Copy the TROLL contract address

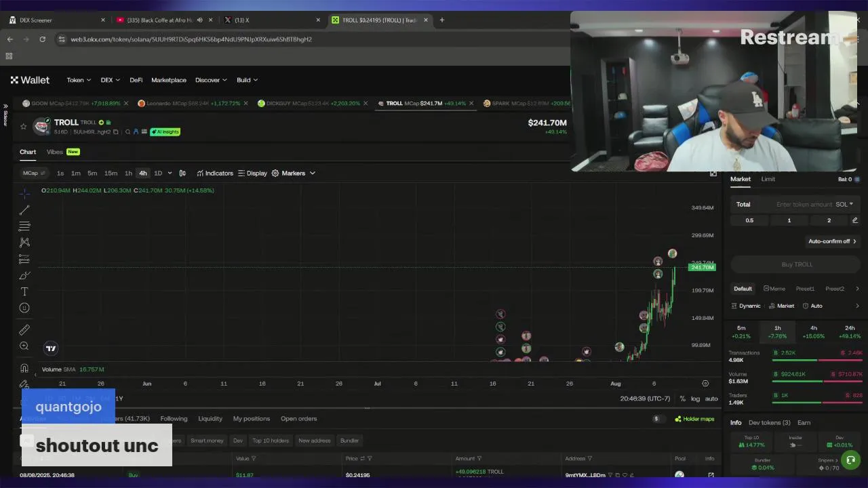pos(116,131)
